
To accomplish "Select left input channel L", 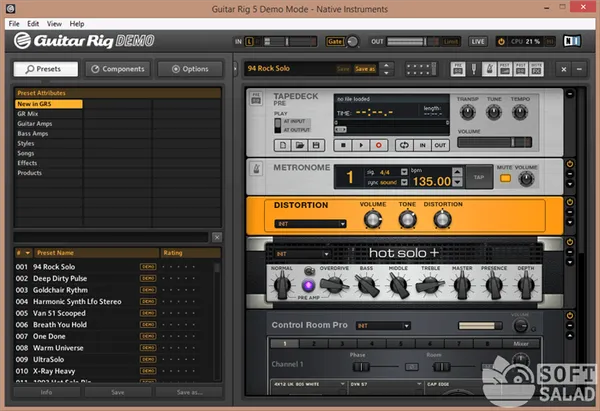I will [x=249, y=41].
